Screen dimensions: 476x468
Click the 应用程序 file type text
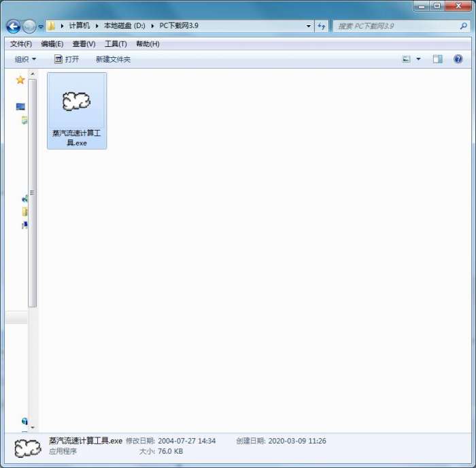point(63,452)
